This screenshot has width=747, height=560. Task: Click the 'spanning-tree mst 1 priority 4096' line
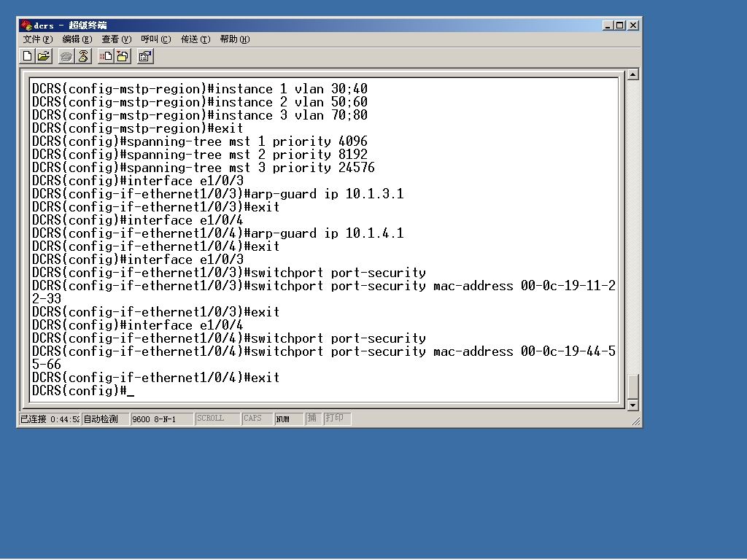point(200,141)
